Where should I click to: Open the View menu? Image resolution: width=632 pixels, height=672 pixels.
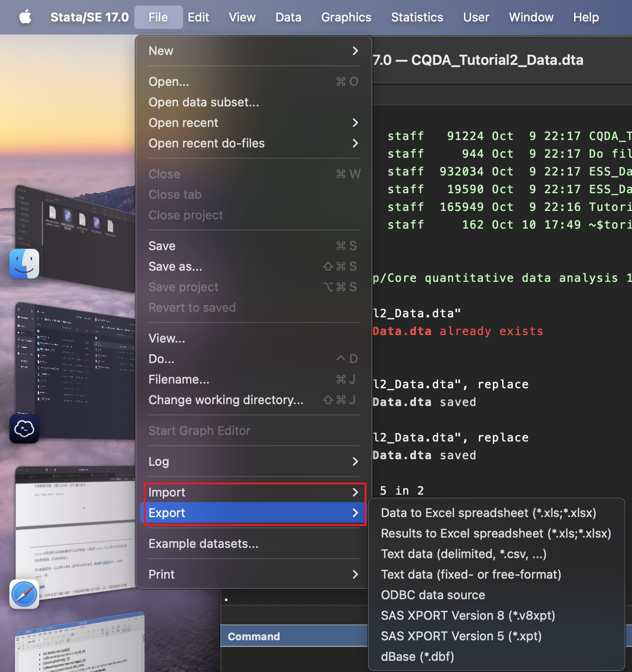pyautogui.click(x=242, y=17)
